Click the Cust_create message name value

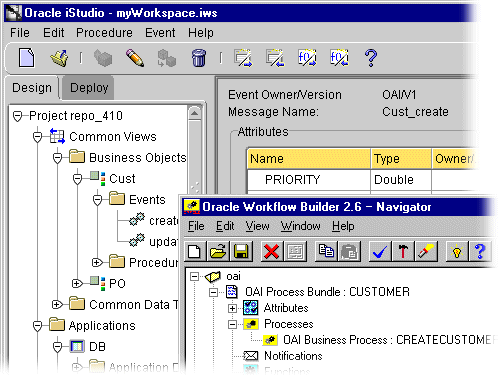coord(415,112)
